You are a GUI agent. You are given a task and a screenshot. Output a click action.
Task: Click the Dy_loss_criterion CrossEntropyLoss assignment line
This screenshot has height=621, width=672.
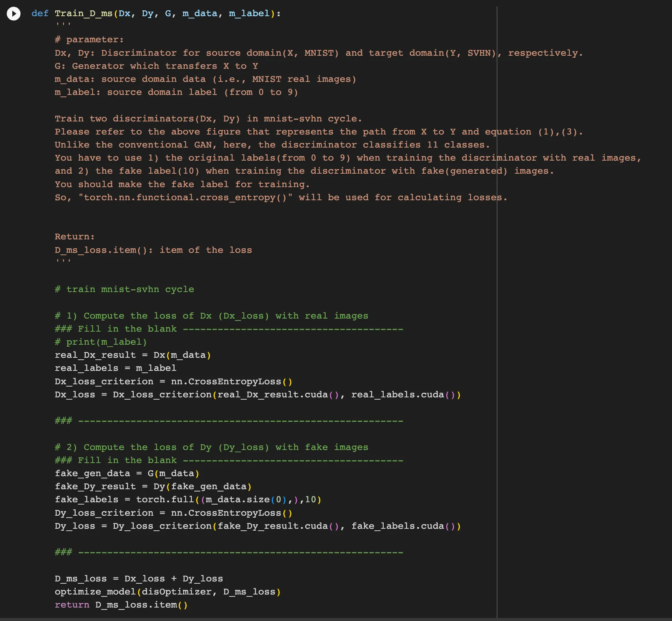point(173,513)
